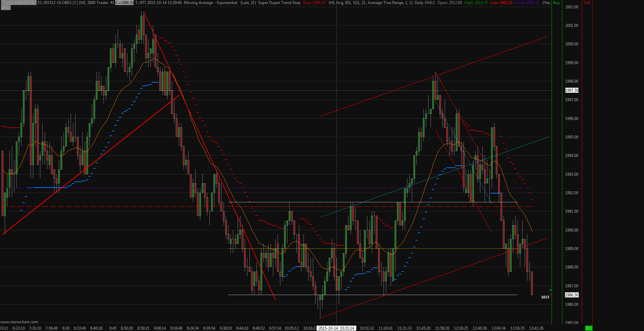The height and width of the screenshot is (331, 644).
Task: Click the 11:58:28 time axis label
Action: coord(442,328)
